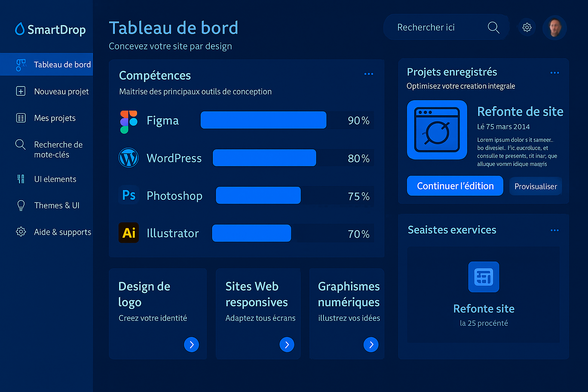The height and width of the screenshot is (392, 588).
Task: Click the Figma 90% progress bar
Action: pos(263,120)
